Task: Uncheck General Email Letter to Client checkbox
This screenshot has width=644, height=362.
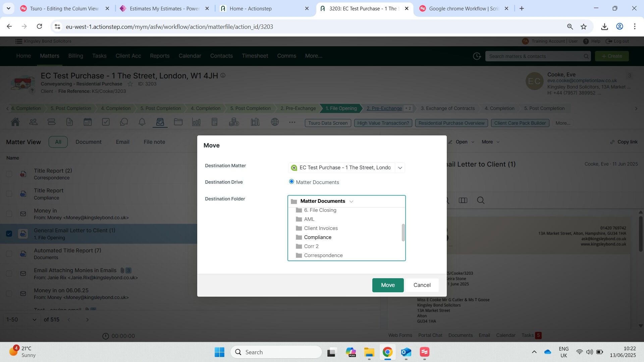Action: [x=9, y=234]
